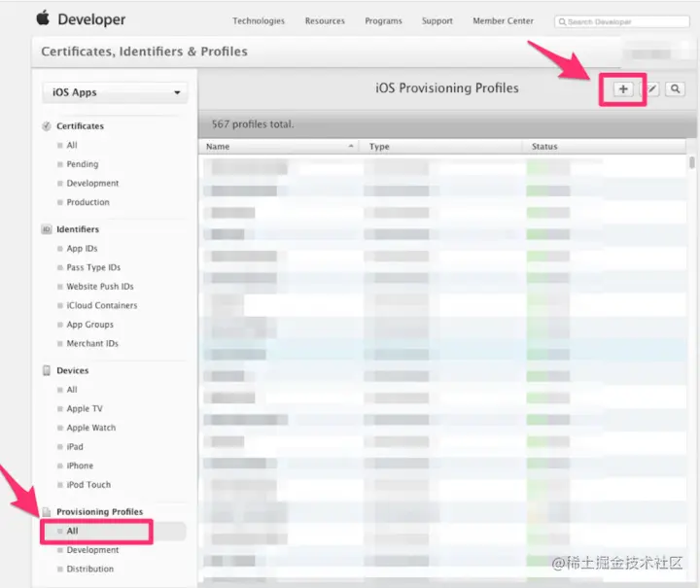Select Apple Watch devices

click(91, 428)
